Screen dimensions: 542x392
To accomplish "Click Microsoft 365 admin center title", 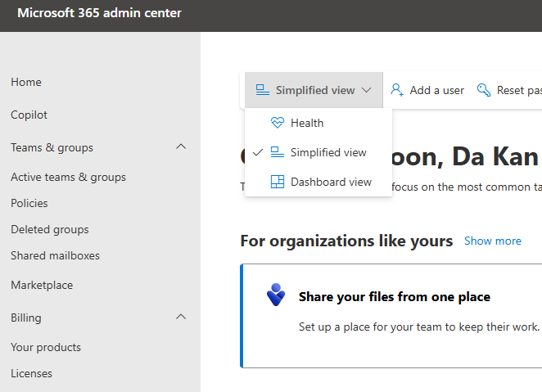I will [100, 13].
